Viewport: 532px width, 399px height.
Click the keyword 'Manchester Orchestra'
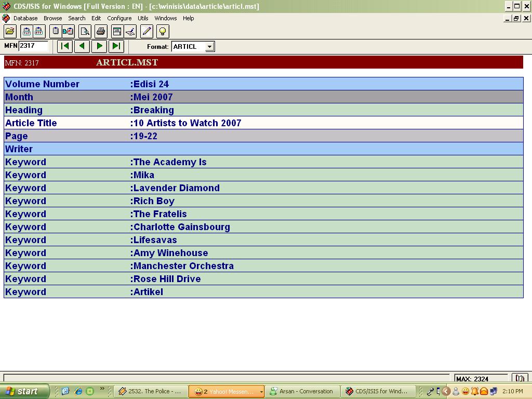[x=183, y=265]
